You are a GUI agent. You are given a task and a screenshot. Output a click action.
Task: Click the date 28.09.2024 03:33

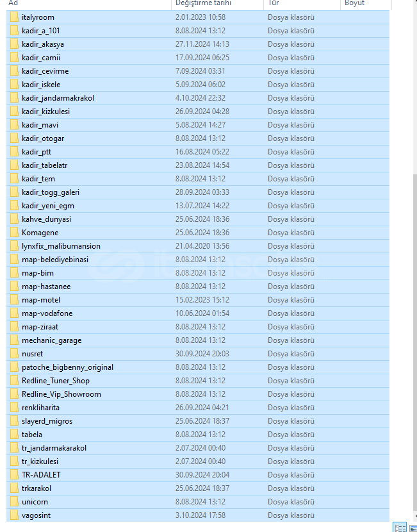(x=202, y=192)
